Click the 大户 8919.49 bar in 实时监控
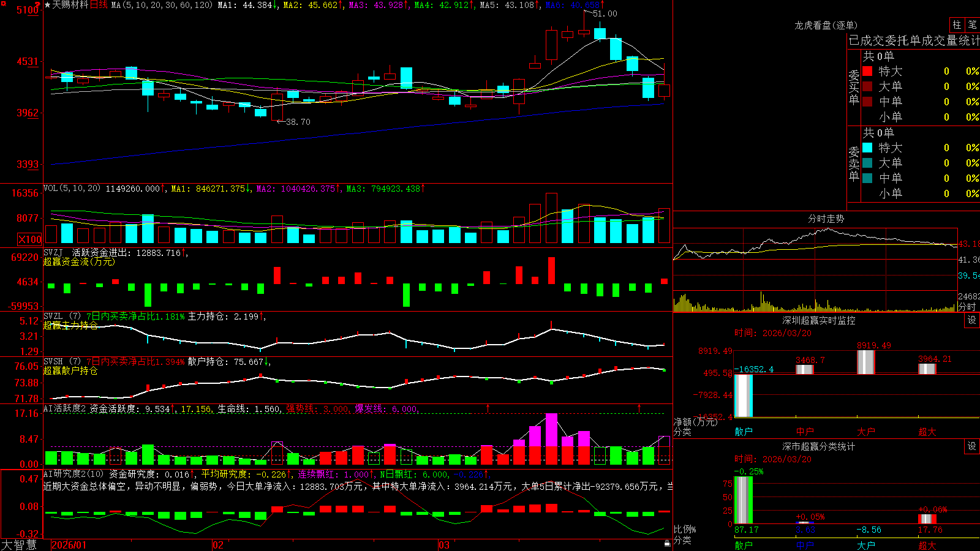 (866, 362)
